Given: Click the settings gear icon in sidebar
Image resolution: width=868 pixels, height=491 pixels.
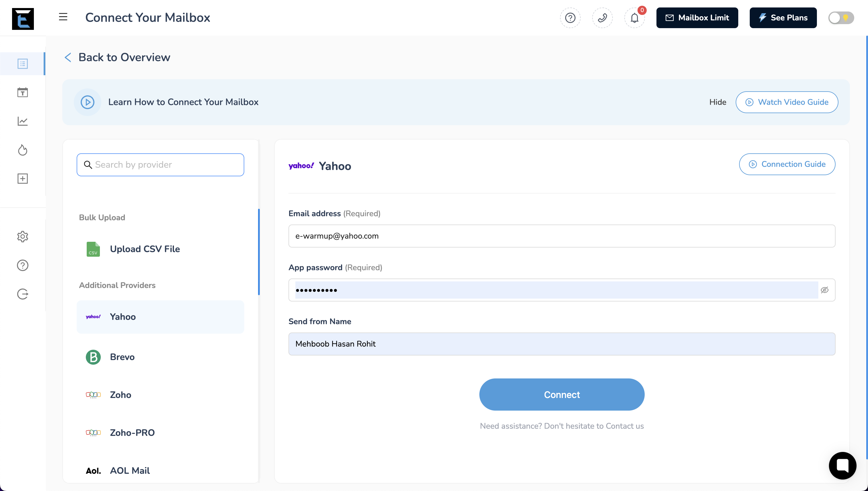Looking at the screenshot, I should pyautogui.click(x=23, y=237).
